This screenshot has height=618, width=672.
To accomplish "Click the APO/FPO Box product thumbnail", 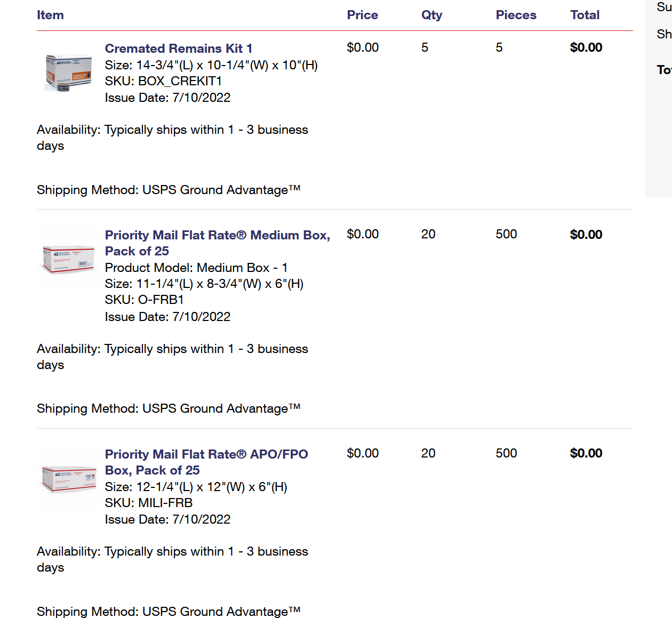I will (x=69, y=479).
